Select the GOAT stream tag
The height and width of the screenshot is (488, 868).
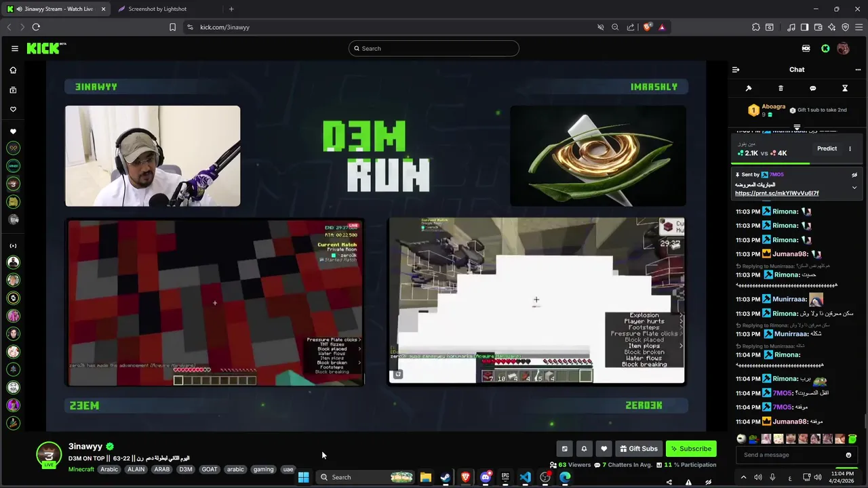[x=210, y=469]
